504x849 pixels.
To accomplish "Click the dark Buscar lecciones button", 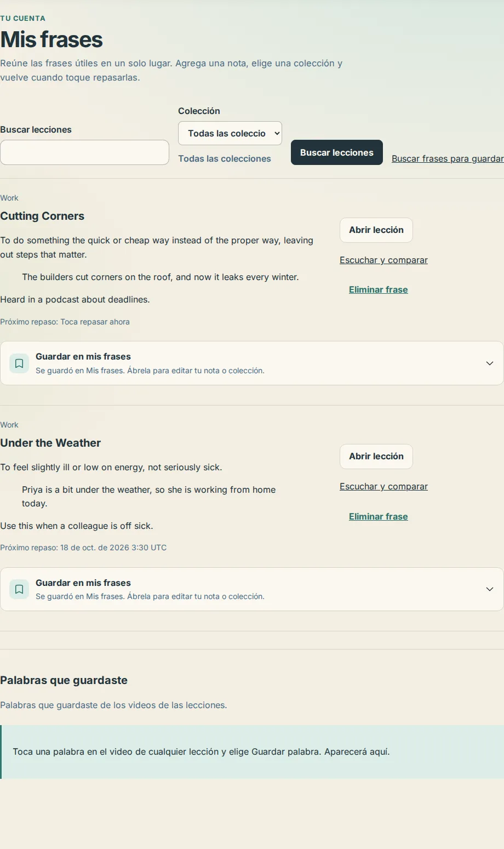I will [337, 152].
